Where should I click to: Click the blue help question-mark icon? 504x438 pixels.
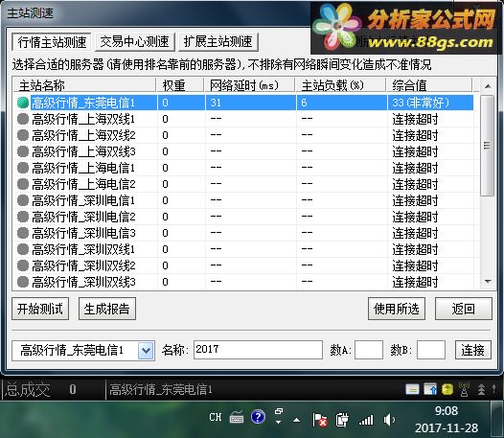click(258, 417)
